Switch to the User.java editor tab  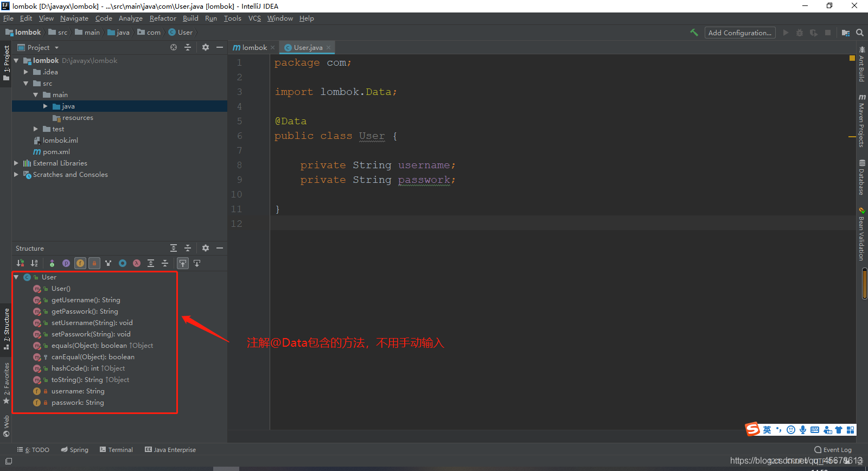pos(308,48)
